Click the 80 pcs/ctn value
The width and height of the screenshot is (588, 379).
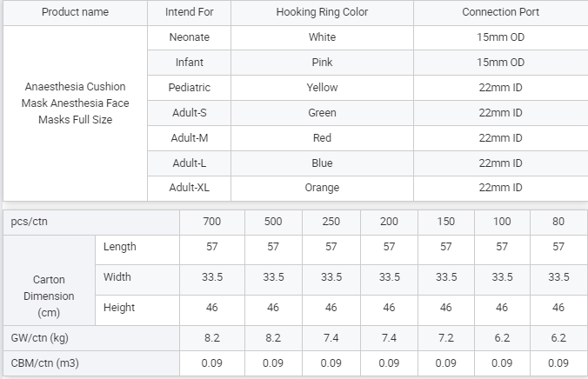click(558, 222)
